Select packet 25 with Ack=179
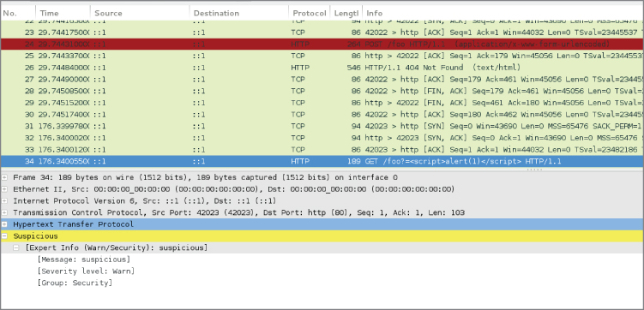 [x=322, y=56]
